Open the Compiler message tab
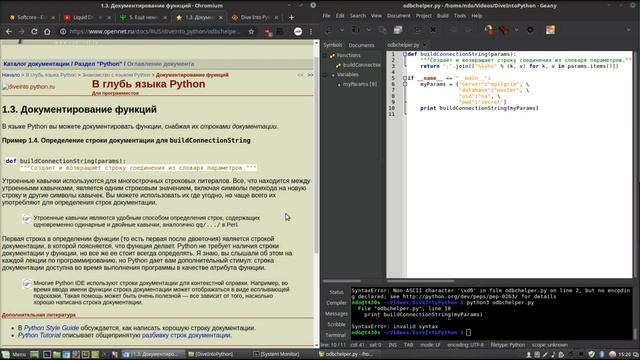Screen dimensions: 640x360 click(x=336, y=303)
